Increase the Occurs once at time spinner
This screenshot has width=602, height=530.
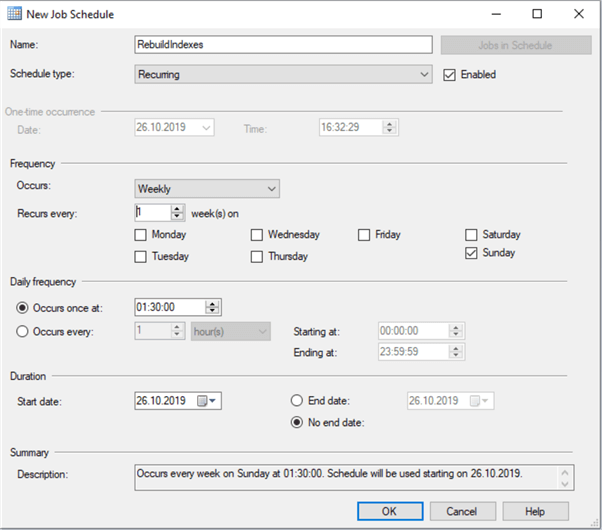point(212,303)
